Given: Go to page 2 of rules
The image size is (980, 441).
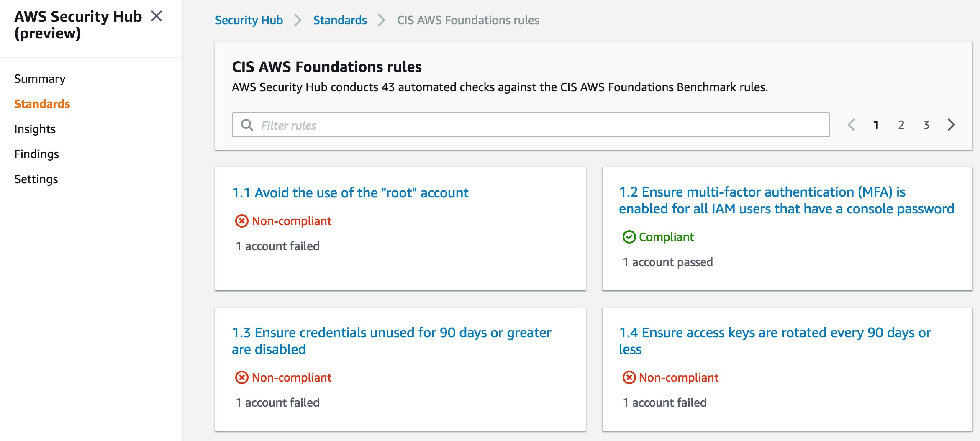Looking at the screenshot, I should [x=901, y=125].
